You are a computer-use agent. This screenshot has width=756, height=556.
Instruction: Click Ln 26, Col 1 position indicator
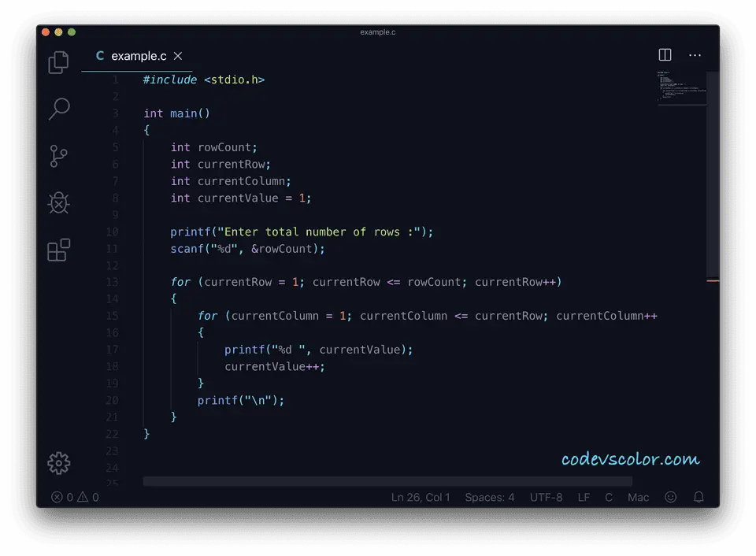[x=421, y=498]
